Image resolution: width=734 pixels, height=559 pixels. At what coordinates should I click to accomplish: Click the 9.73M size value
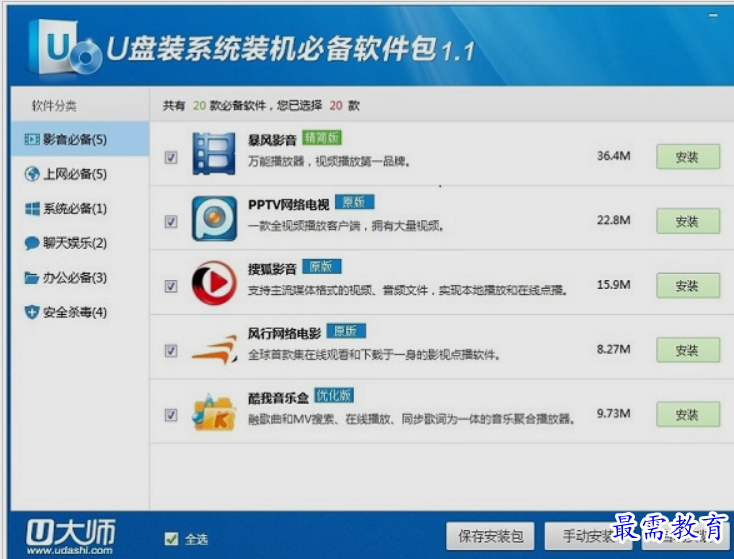click(613, 413)
